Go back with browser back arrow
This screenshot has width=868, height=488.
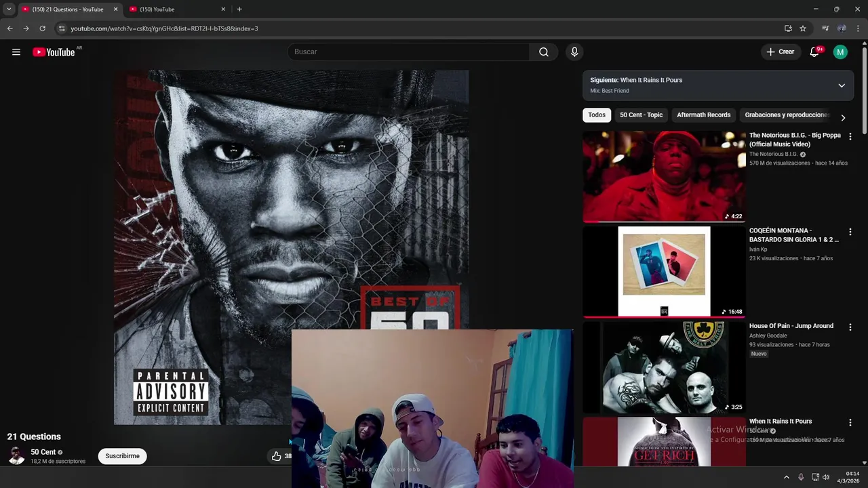(x=9, y=28)
